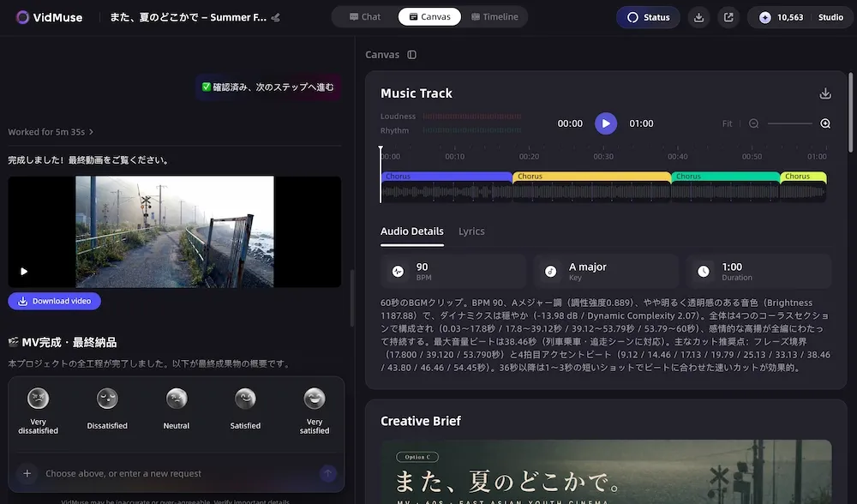Image resolution: width=857 pixels, height=504 pixels.
Task: Click the zoom-in magnifier icon
Action: click(x=825, y=123)
